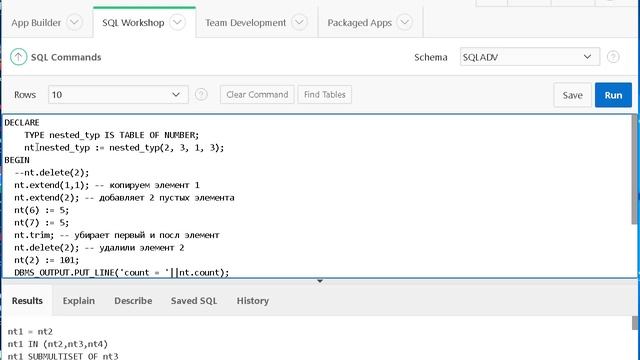Viewport: 640px width, 360px height.
Task: Click the 'DBMS_OUTPUT.PUT_LINE' code line
Action: coord(122,272)
